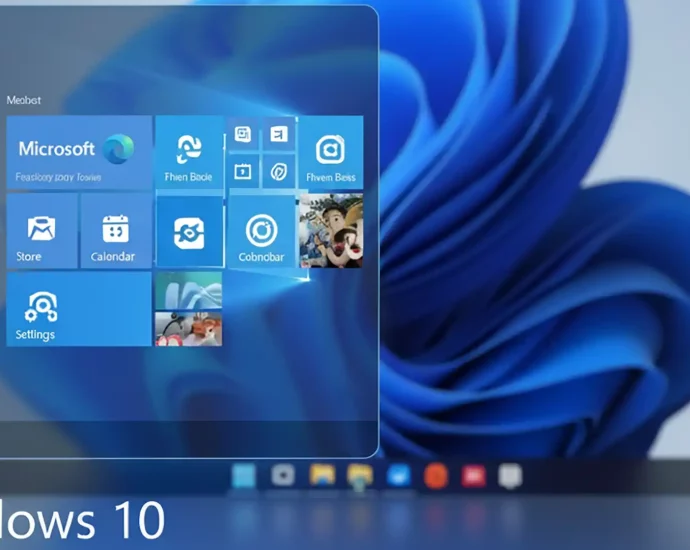Click the bottom-left small tile in group
Image resolution: width=690 pixels, height=550 pixels.
point(243,171)
